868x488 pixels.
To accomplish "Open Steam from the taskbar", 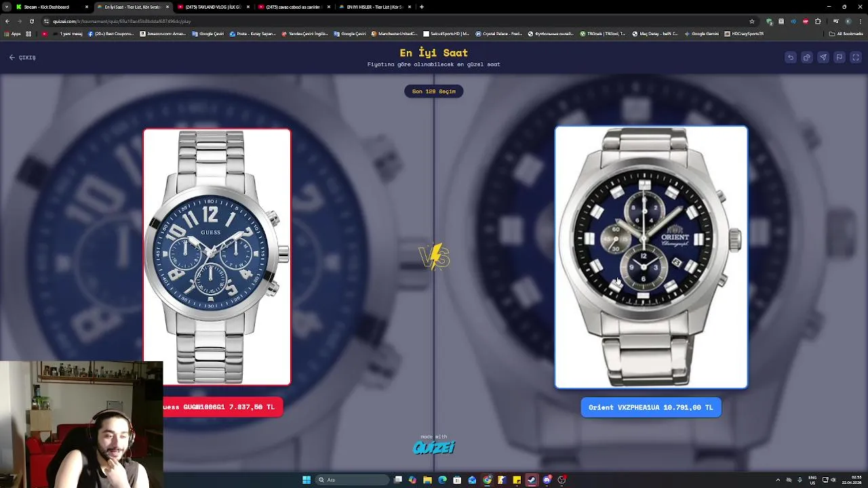I will tap(532, 480).
